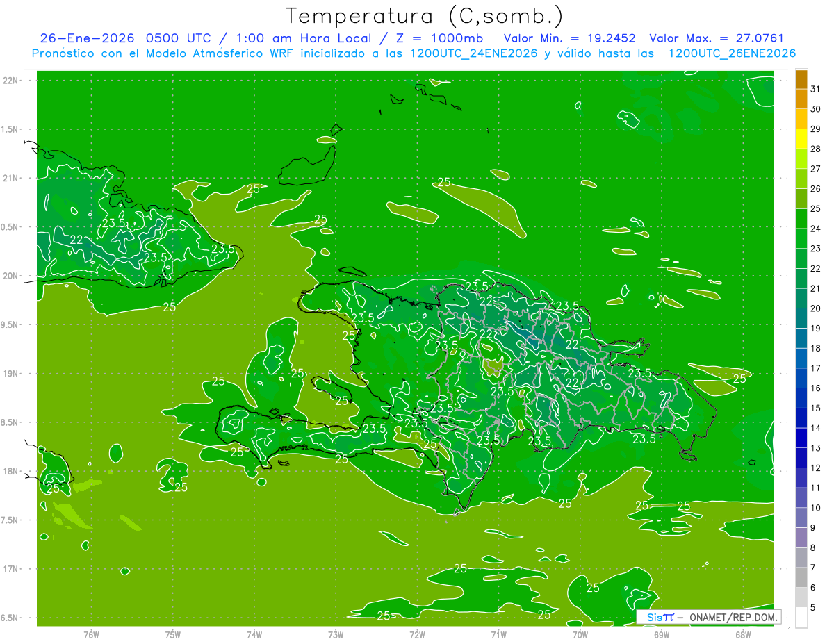This screenshot has height=644, width=834.
Task: Click the 17N latitude axis label
Action: coord(12,569)
